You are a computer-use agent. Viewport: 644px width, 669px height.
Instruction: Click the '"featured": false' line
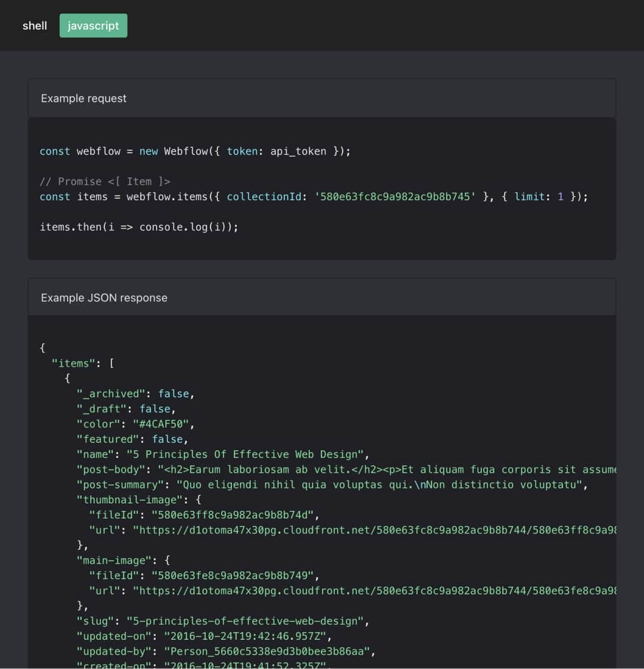coord(132,439)
